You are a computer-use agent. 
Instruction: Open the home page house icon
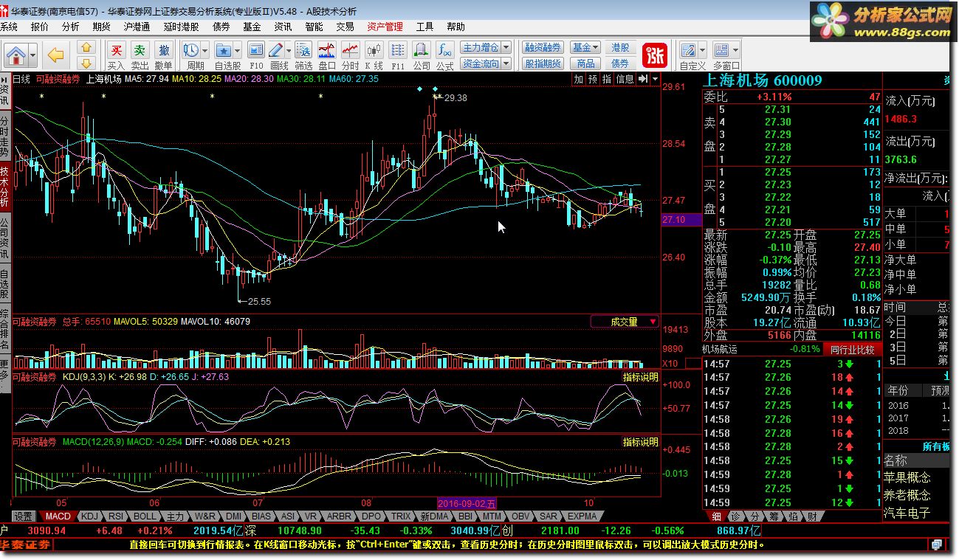tap(17, 54)
